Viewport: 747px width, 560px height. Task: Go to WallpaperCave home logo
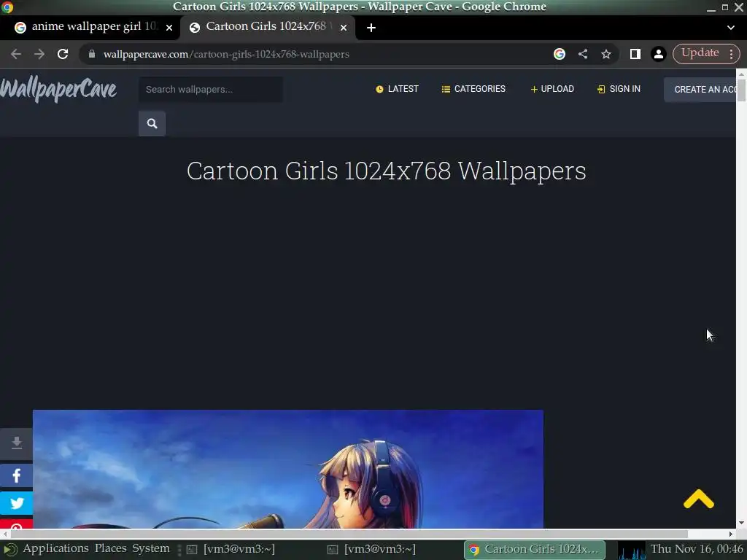pos(58,90)
